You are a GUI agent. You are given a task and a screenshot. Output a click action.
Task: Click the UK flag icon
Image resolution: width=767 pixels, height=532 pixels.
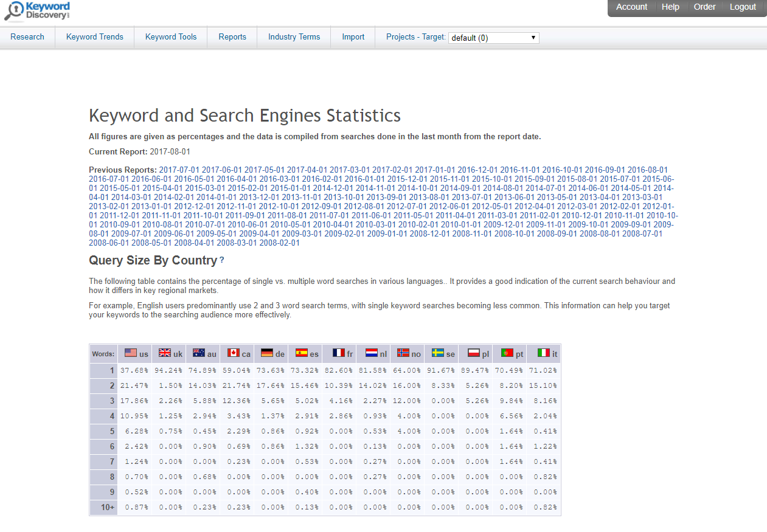tap(164, 353)
